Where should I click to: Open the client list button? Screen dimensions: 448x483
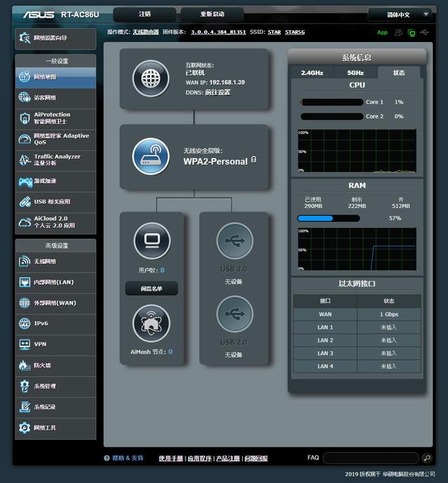click(x=151, y=288)
